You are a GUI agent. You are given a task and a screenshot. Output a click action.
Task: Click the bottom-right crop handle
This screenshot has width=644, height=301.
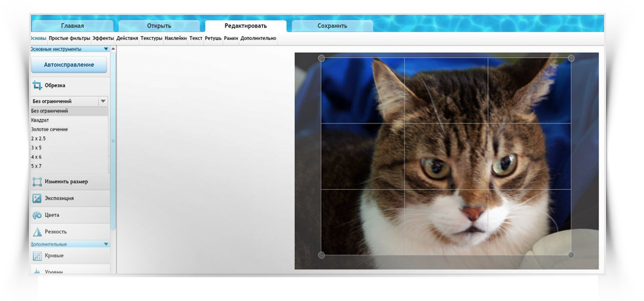coord(571,255)
